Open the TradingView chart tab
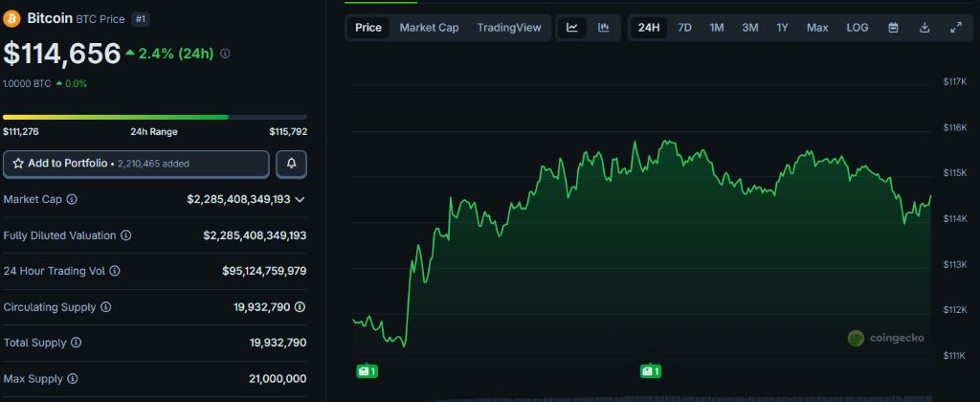This screenshot has height=402, width=980. coord(509,28)
